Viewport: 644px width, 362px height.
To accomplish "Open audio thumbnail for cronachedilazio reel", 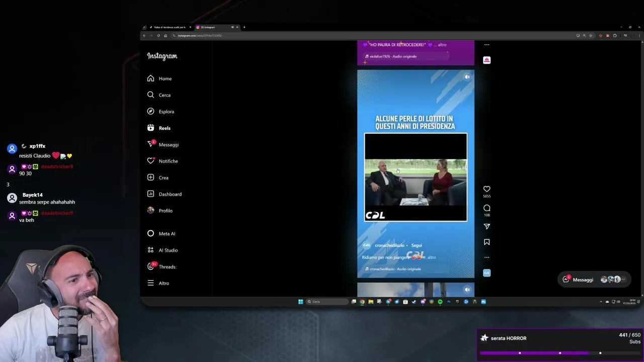I will (487, 273).
